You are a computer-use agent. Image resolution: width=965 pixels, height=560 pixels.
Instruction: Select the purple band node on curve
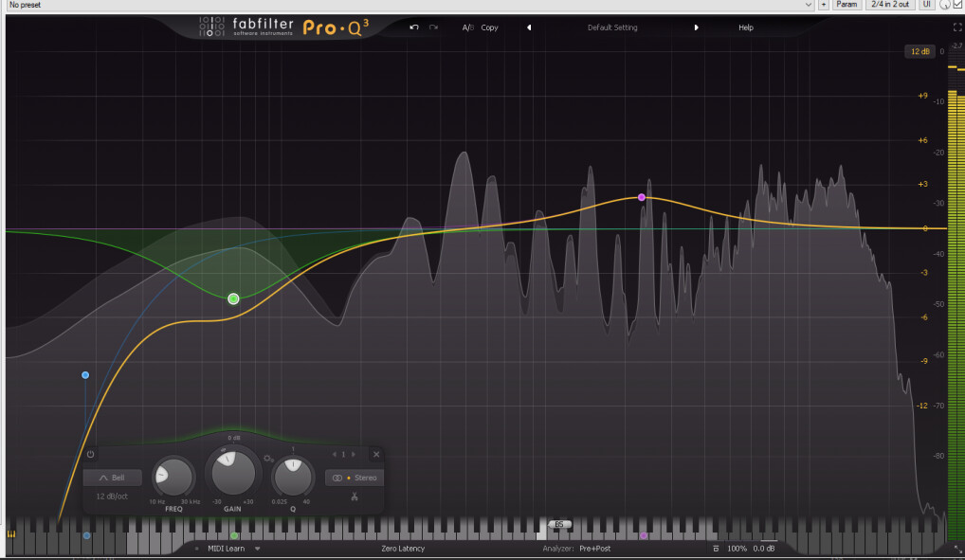pyautogui.click(x=642, y=197)
